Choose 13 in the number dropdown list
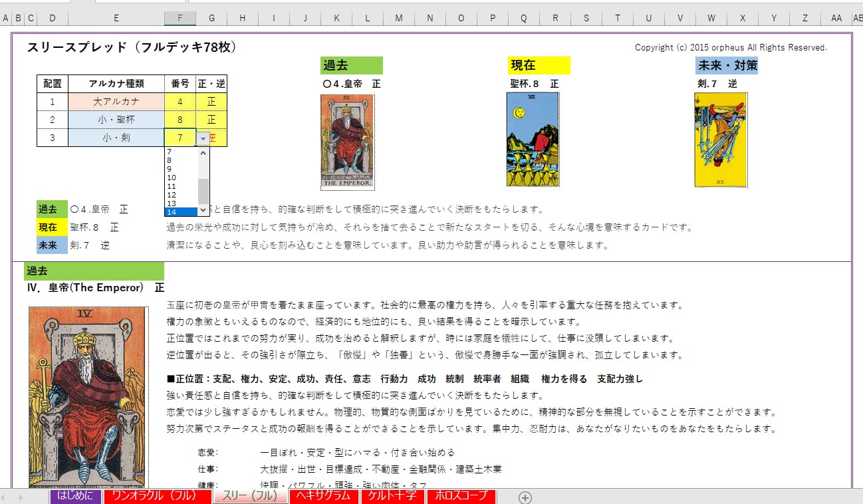 (x=181, y=203)
